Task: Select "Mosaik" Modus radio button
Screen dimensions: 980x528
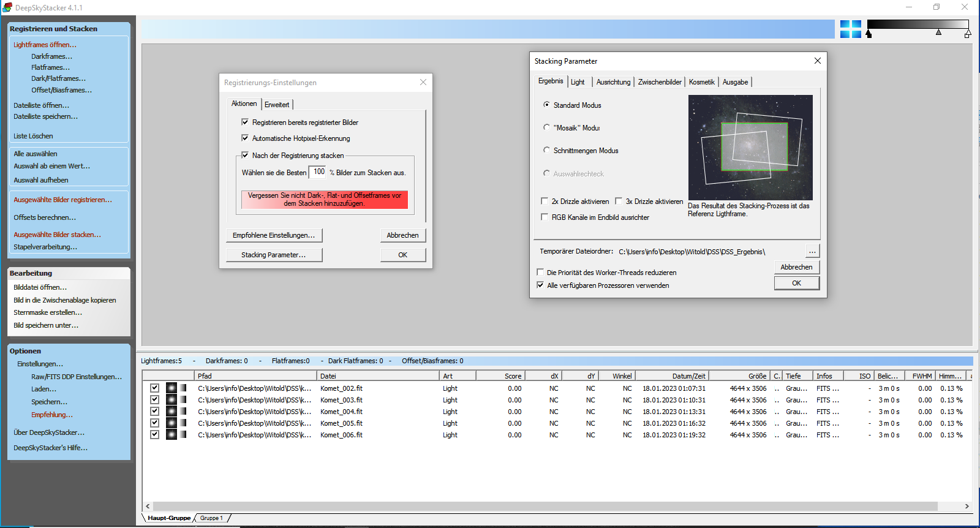Action: click(546, 127)
